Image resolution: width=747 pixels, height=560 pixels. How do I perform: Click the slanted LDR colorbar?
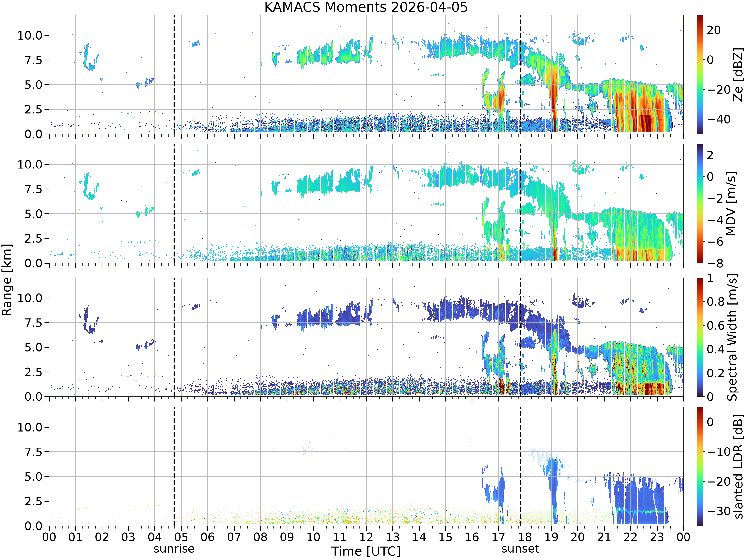[700, 466]
